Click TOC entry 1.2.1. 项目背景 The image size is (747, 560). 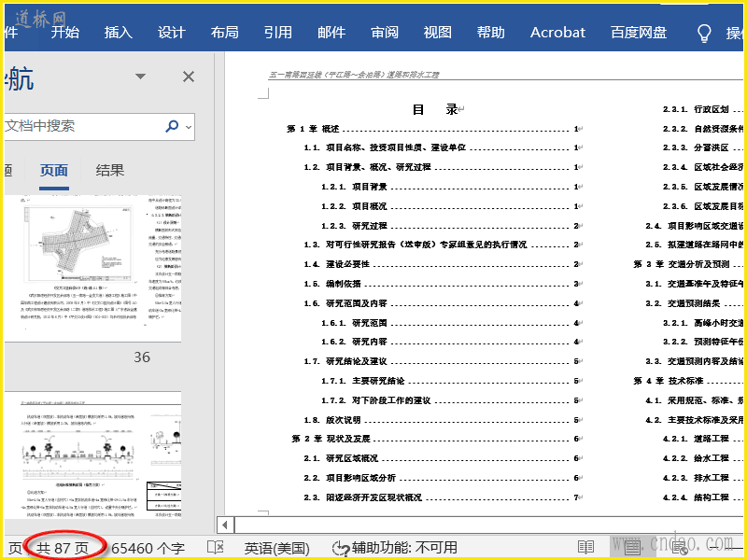click(x=452, y=187)
